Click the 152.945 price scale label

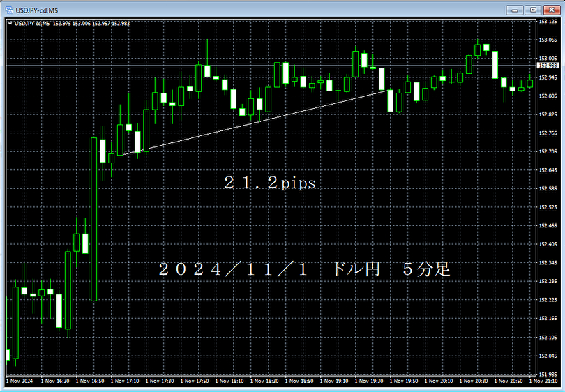pyautogui.click(x=548, y=77)
